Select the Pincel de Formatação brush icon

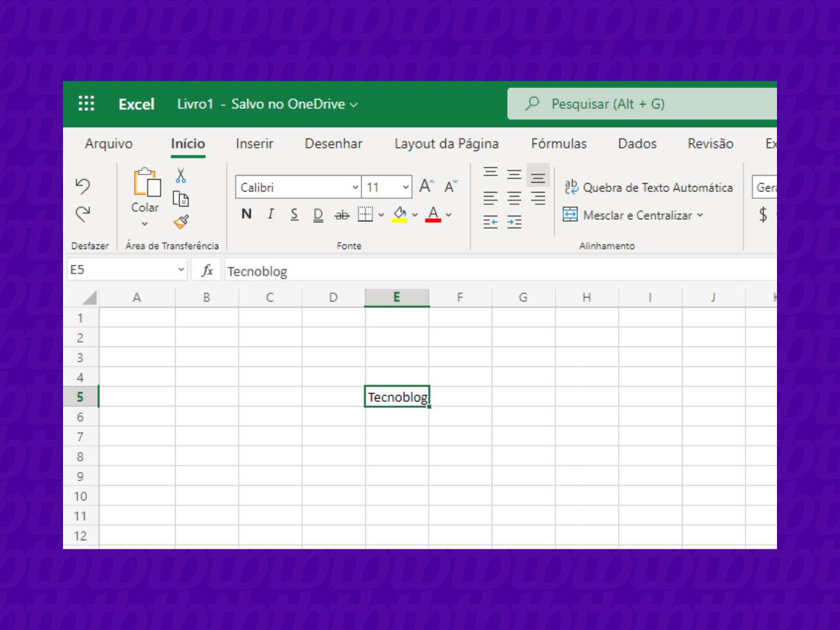pos(181,222)
